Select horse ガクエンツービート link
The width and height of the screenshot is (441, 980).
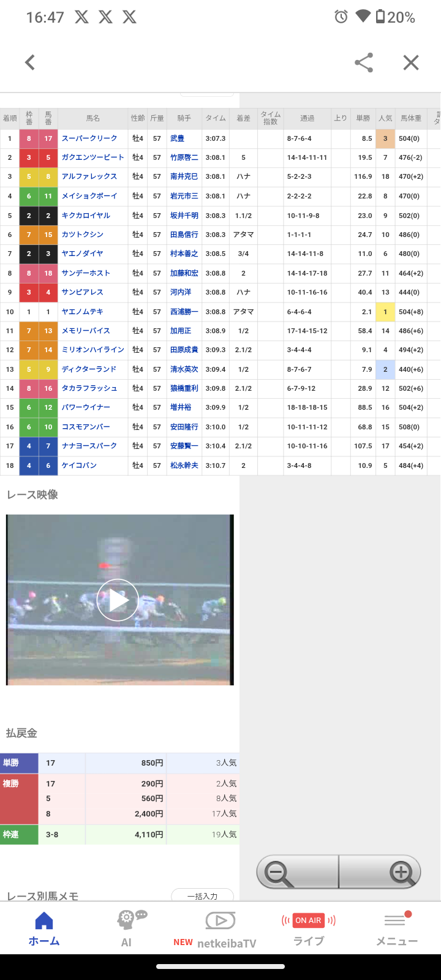(92, 157)
